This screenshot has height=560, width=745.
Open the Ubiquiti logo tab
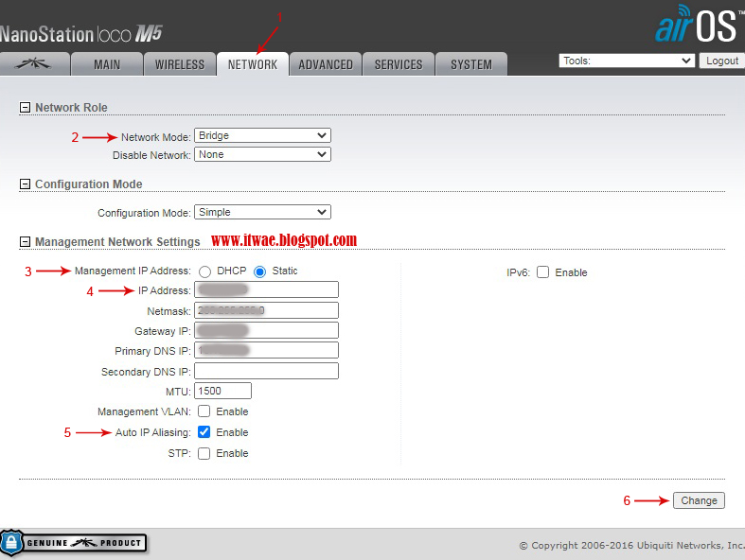(33, 63)
